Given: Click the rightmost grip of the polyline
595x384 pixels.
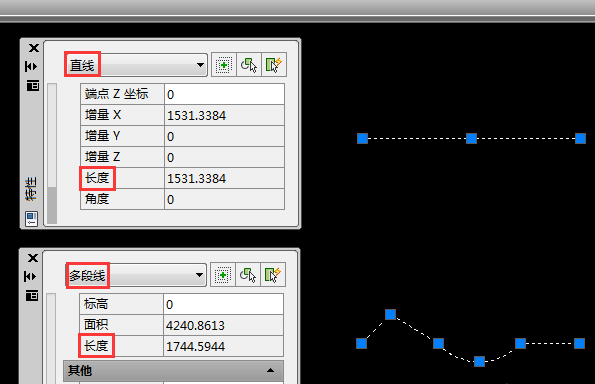Looking at the screenshot, I should (579, 343).
